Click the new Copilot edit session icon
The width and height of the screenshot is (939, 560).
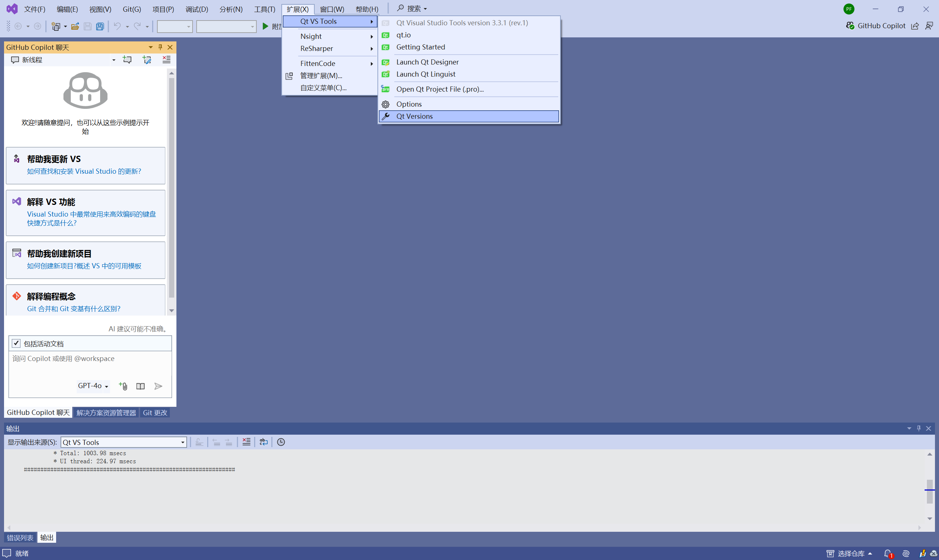[x=147, y=60]
